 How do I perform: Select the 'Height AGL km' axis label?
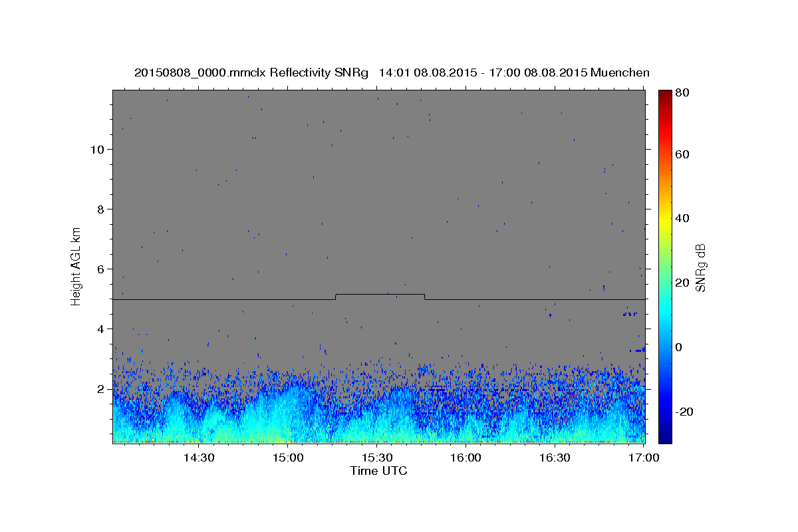[x=76, y=267]
